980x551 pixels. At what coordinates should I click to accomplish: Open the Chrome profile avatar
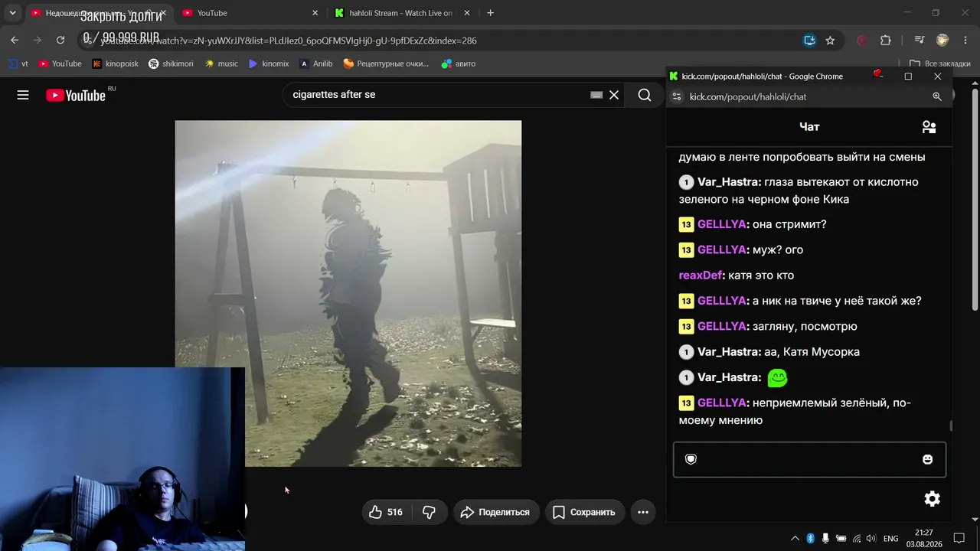pos(942,41)
